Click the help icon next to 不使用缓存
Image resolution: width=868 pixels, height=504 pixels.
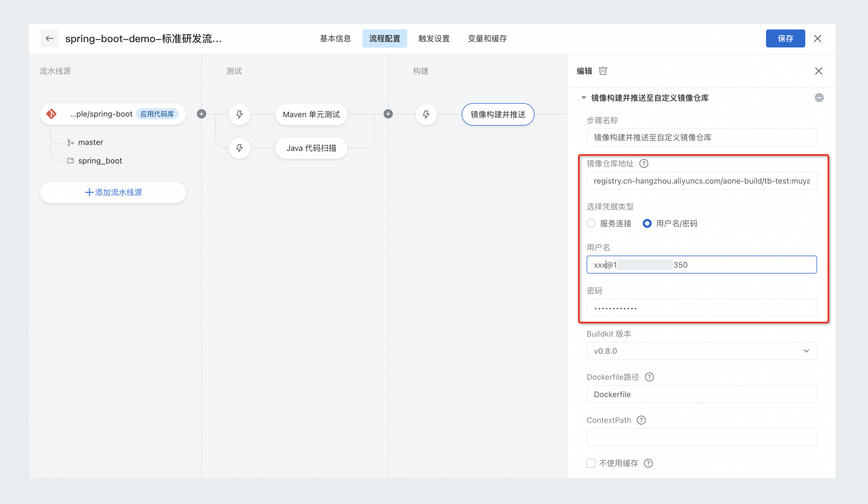click(648, 463)
